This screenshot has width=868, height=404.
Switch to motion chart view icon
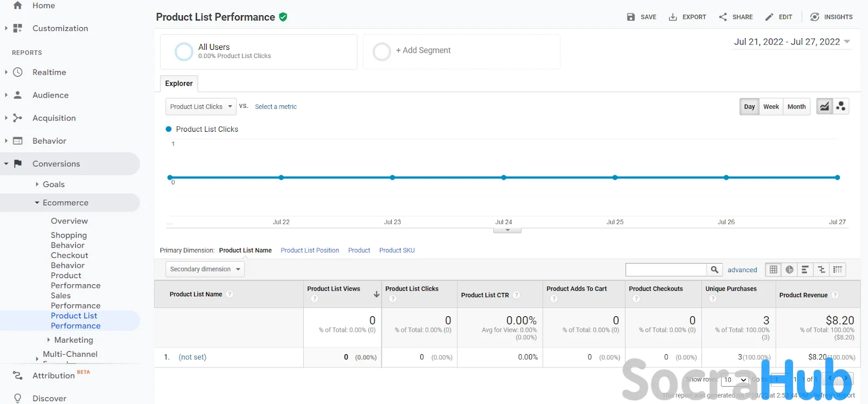(841, 106)
